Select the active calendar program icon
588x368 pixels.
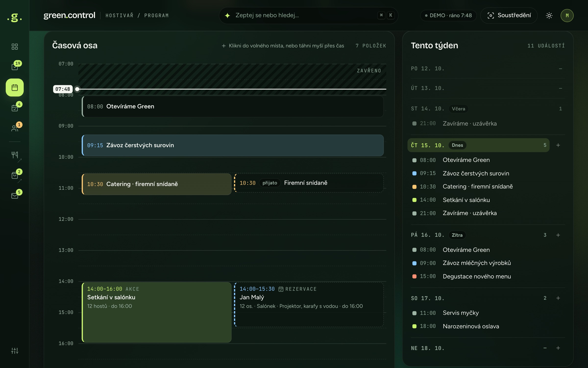pos(15,87)
